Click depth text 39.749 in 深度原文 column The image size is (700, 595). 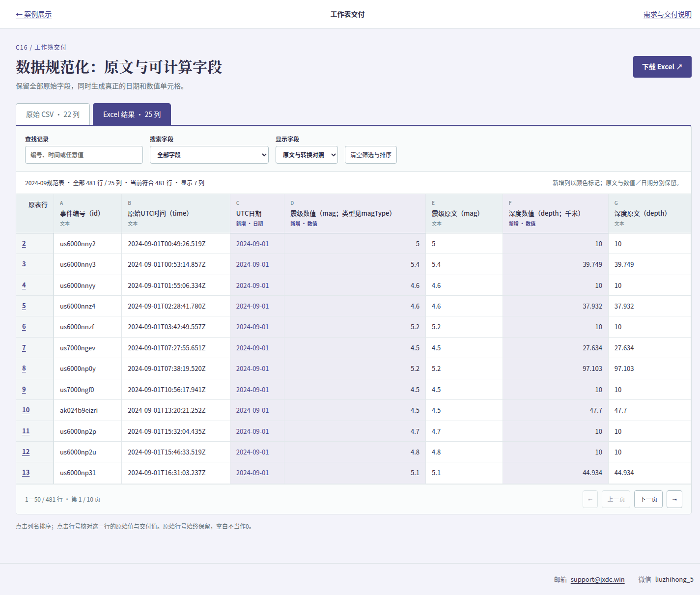point(649,264)
